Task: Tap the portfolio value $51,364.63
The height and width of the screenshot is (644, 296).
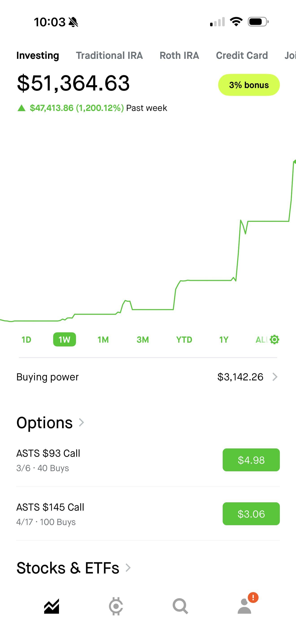Action: (x=73, y=83)
